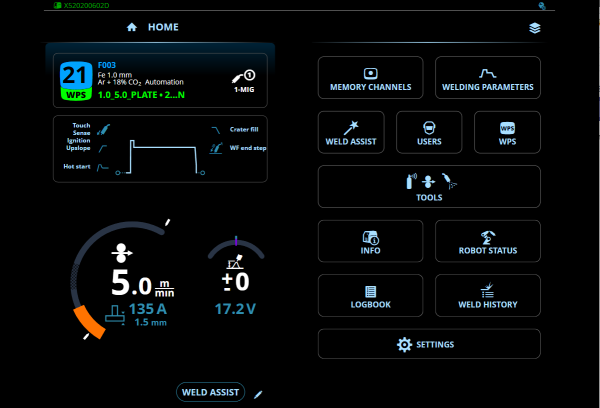Open the Users section
This screenshot has width=600, height=408.
(429, 135)
